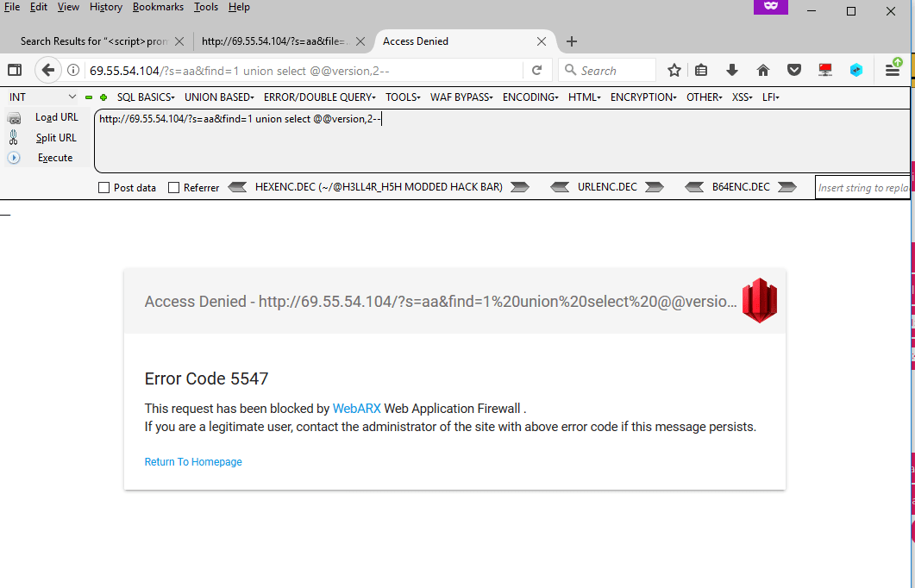Click left arrow before URLENC.DEC
The image size is (915, 588).
point(560,187)
